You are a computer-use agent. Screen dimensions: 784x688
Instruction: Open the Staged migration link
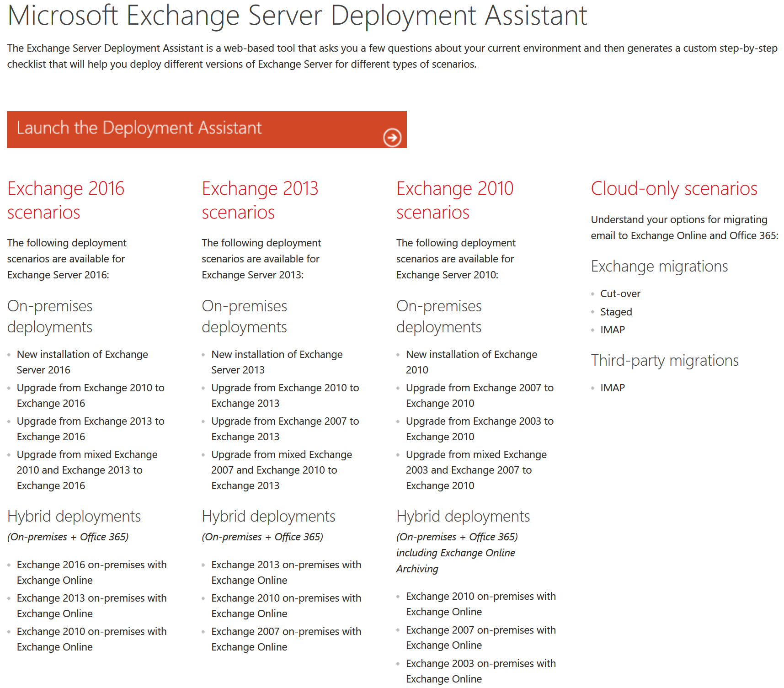pos(616,312)
